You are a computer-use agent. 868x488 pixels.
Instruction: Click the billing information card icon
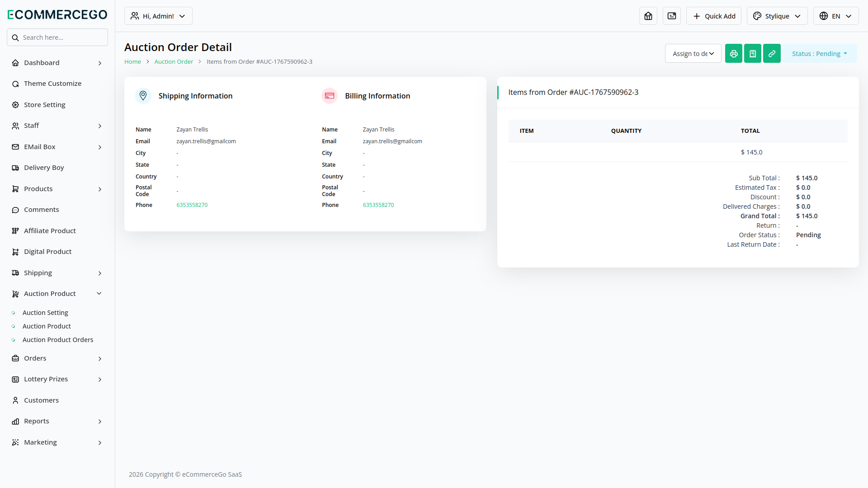click(x=330, y=96)
